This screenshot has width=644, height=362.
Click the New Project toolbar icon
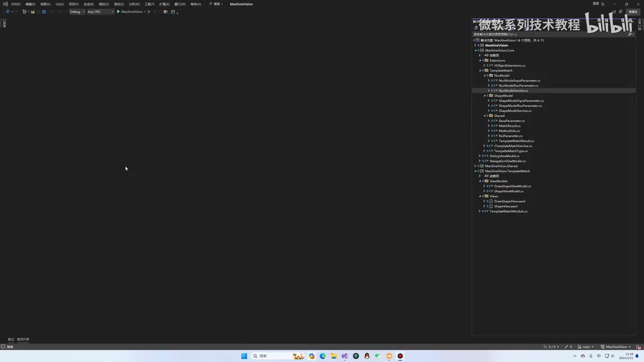pyautogui.click(x=24, y=12)
